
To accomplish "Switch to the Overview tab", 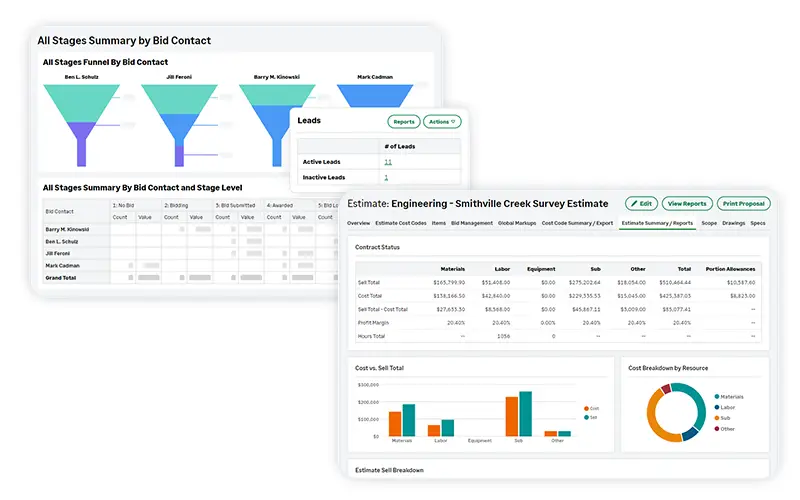I will (358, 223).
